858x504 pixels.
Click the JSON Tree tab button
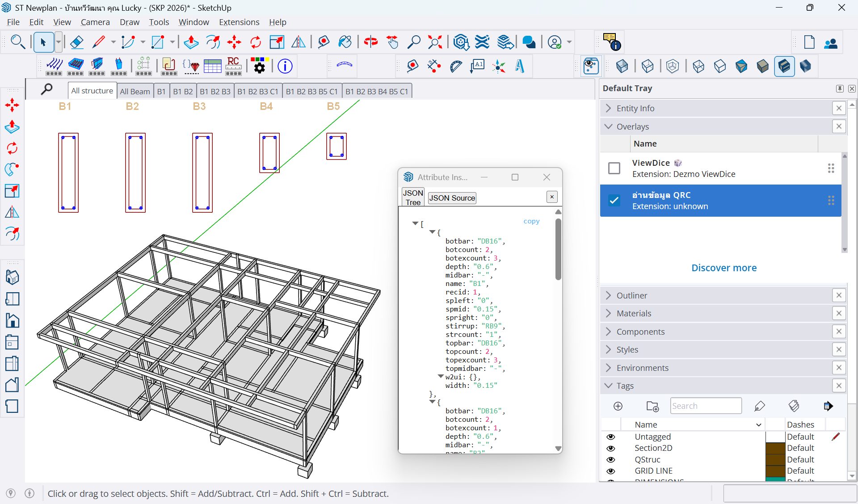click(x=413, y=197)
